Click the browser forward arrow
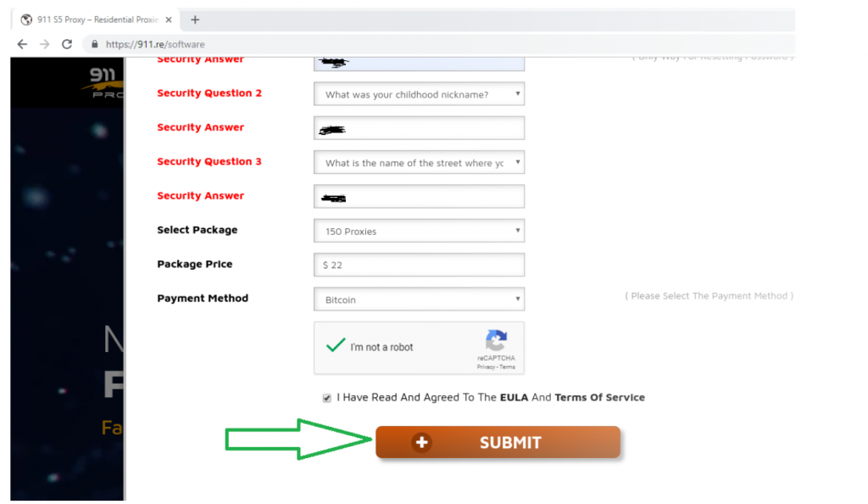This screenshot has width=868, height=504. (45, 44)
